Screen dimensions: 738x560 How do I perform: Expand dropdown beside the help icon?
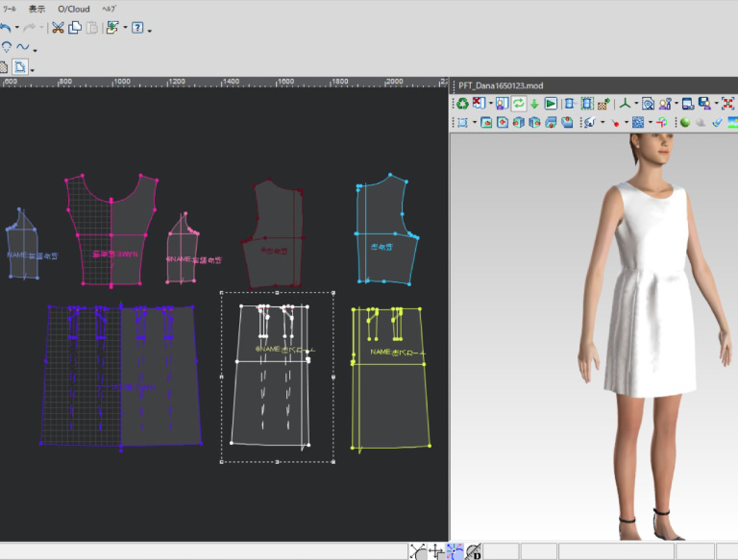[150, 31]
